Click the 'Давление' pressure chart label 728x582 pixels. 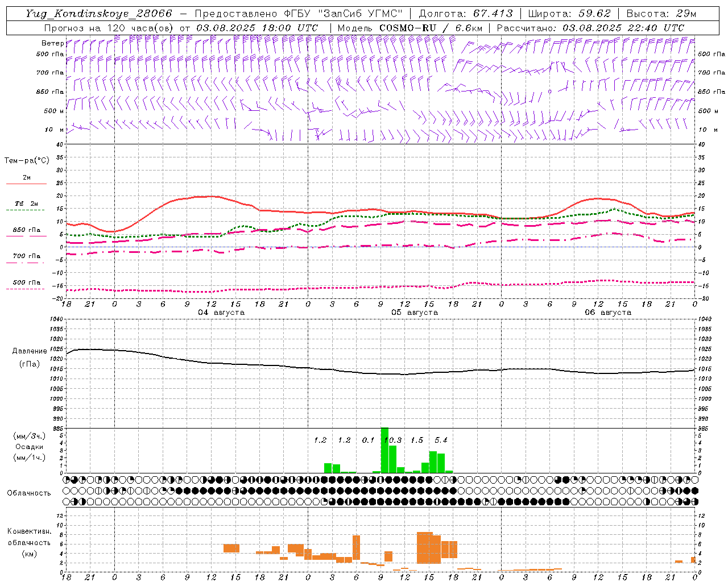[x=30, y=351]
